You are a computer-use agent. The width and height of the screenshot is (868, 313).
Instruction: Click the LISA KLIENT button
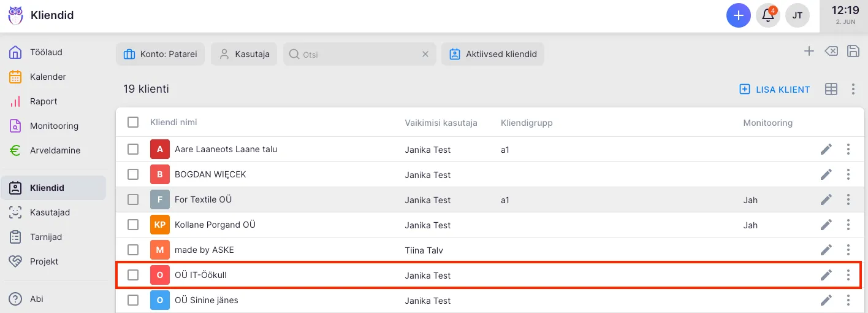(775, 90)
